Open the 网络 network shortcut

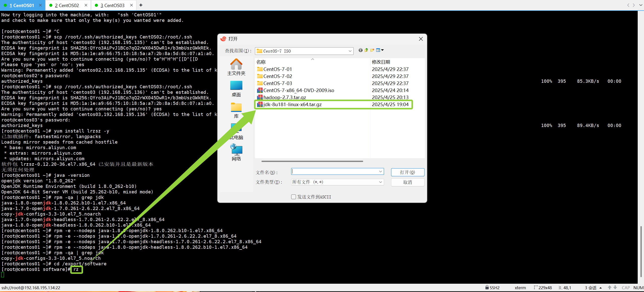coord(236,152)
